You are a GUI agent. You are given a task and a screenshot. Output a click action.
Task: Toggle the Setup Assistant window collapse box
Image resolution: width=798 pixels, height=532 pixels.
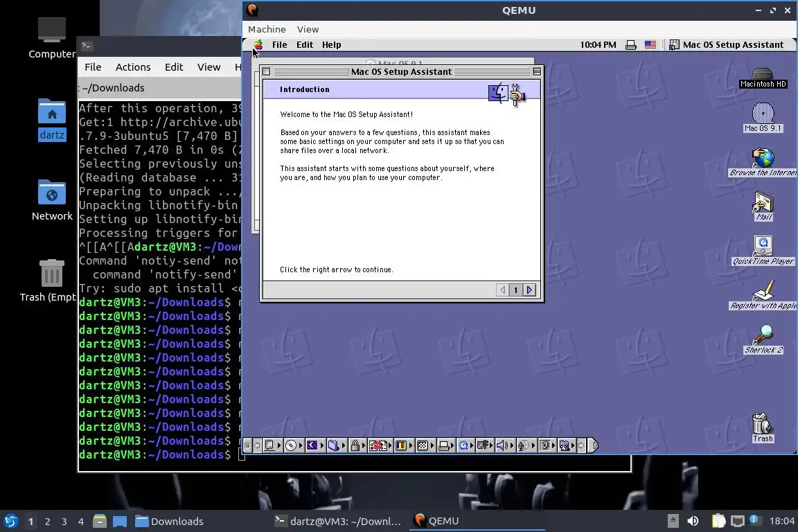[x=537, y=72]
